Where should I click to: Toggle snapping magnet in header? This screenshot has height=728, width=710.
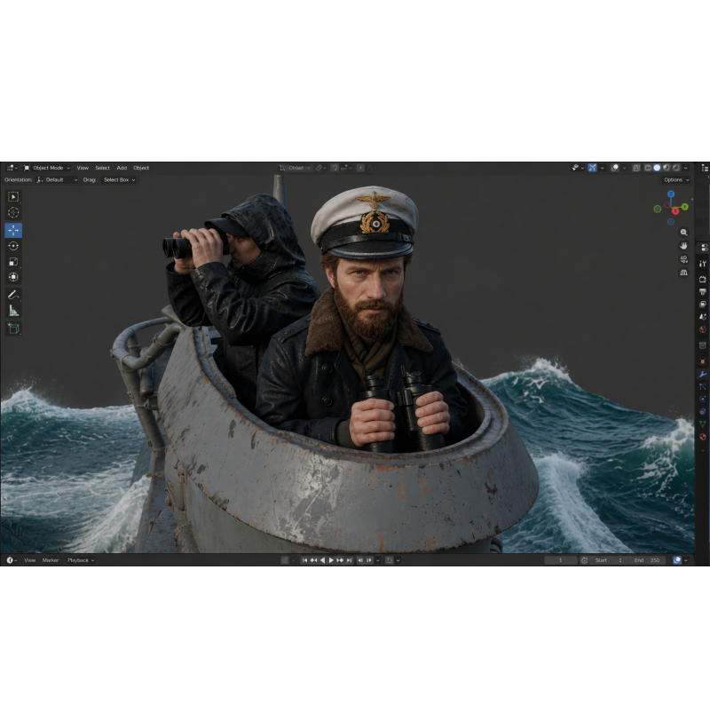point(335,168)
